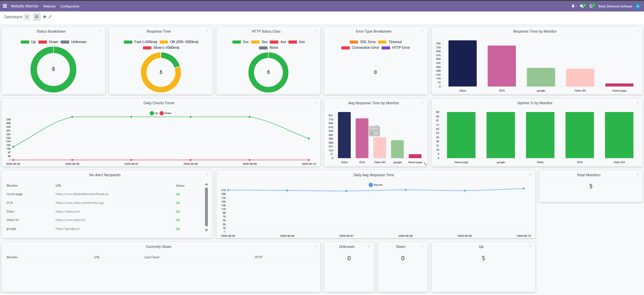The image size is (644, 295).
Task: Open kebab menu on Currently Down card
Action: [315, 246]
